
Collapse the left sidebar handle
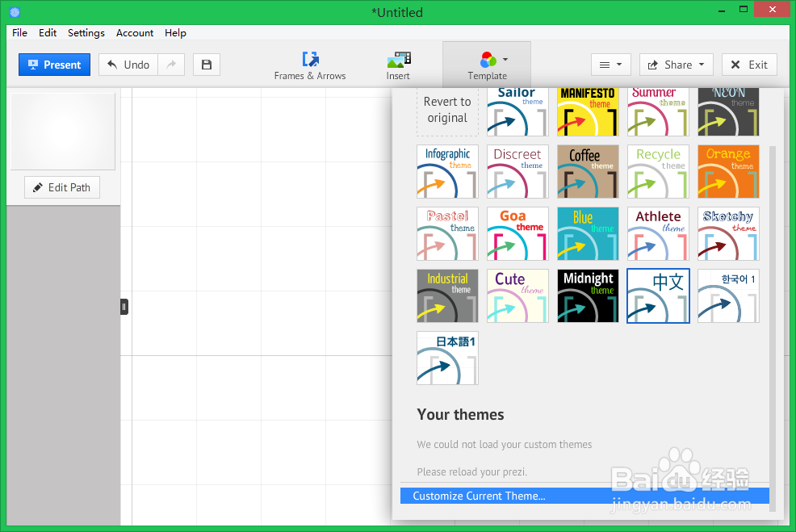[124, 307]
